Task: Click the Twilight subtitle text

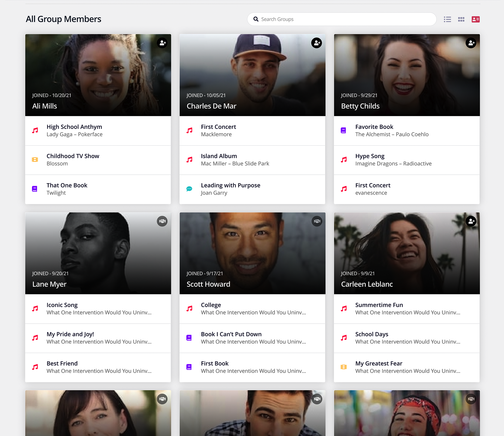Action: click(56, 193)
